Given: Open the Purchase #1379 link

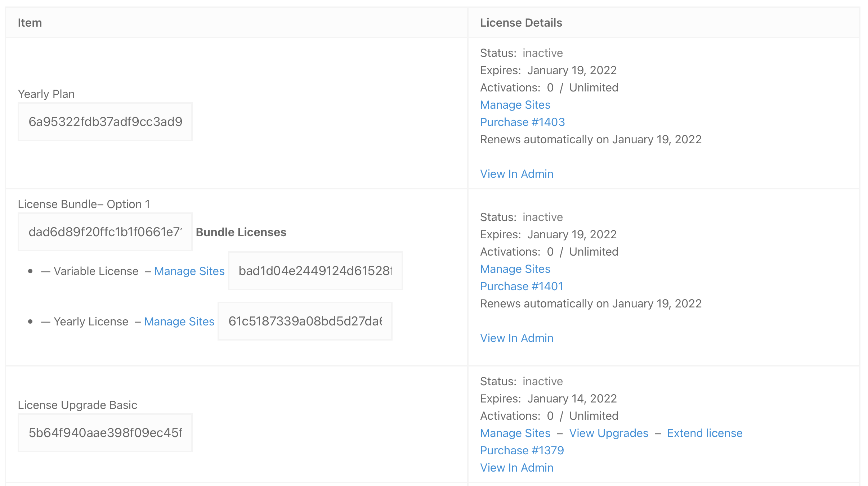Looking at the screenshot, I should point(522,450).
